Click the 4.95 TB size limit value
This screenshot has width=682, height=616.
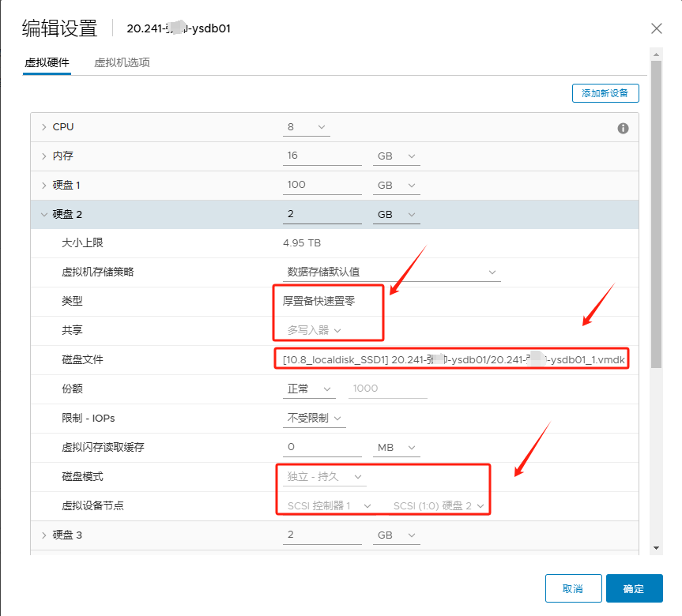pyautogui.click(x=302, y=243)
